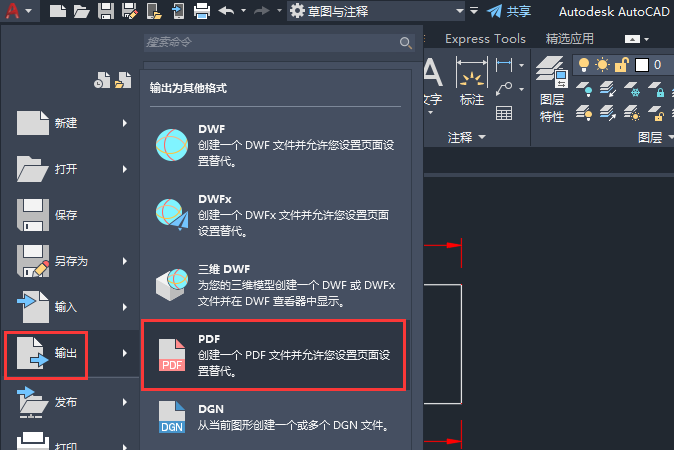The width and height of the screenshot is (674, 450).
Task: Select DGN export format entry
Action: [x=273, y=417]
